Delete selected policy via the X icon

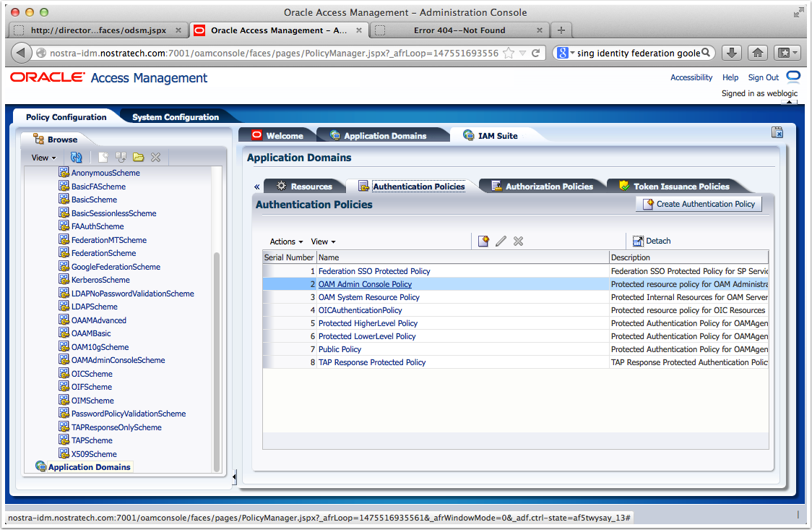pos(518,241)
